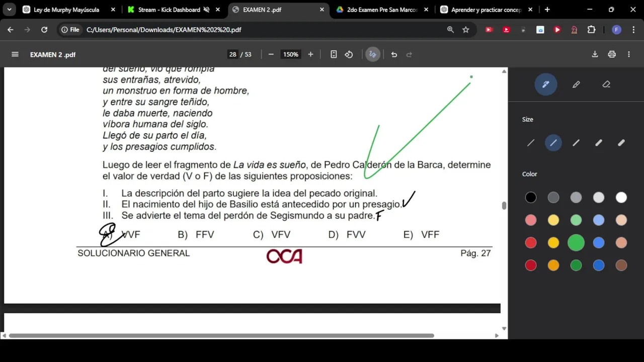Select the thickest pen size
The image size is (644, 362).
tap(621, 143)
